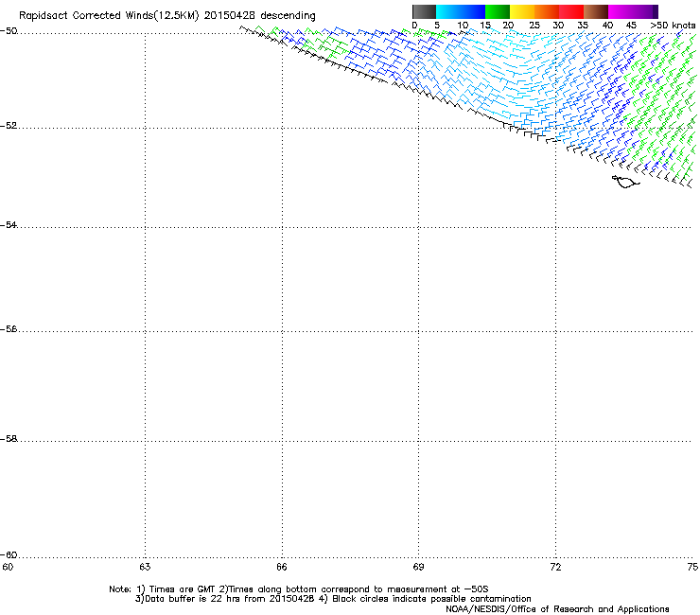Click the note line starting 'Note: 1) Times are GMT'
The image size is (700, 615).
click(299, 589)
